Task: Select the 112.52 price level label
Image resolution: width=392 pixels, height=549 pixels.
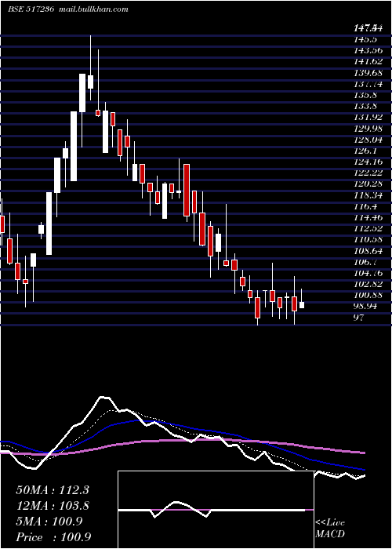Action: pos(368,228)
